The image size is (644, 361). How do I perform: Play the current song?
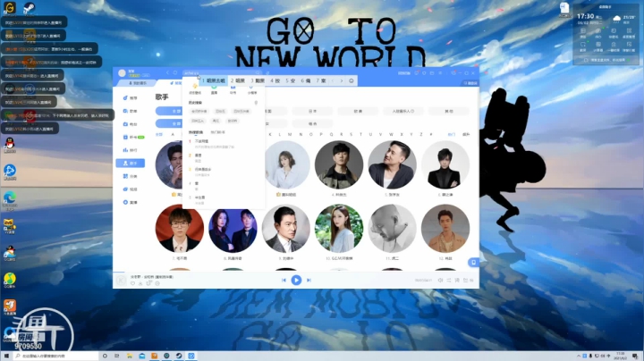296,281
